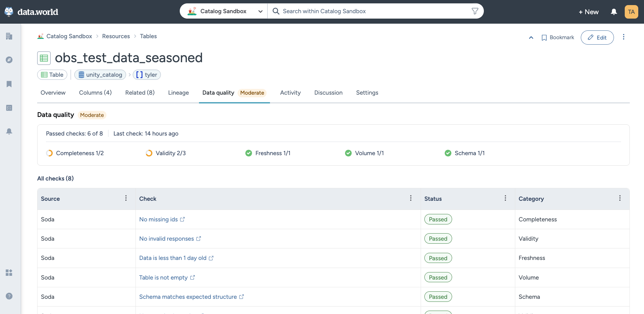Open the tasks checklist icon in sidebar
This screenshot has width=644, height=314.
click(9, 108)
